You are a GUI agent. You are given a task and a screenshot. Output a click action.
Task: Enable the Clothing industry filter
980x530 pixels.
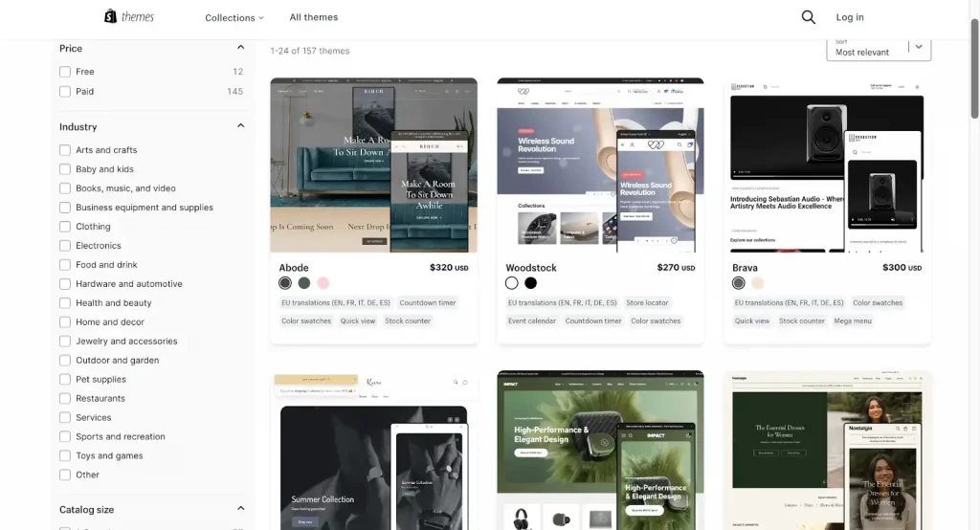tap(65, 226)
